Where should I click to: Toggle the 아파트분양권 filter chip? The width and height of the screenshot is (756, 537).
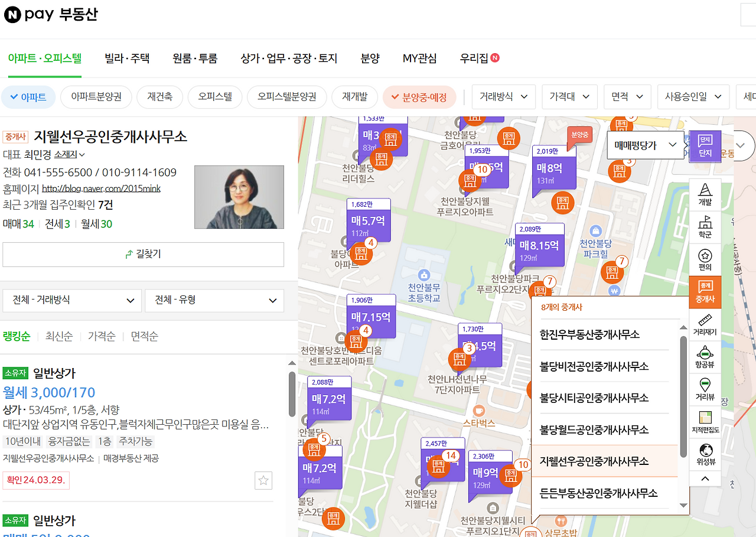pyautogui.click(x=96, y=97)
